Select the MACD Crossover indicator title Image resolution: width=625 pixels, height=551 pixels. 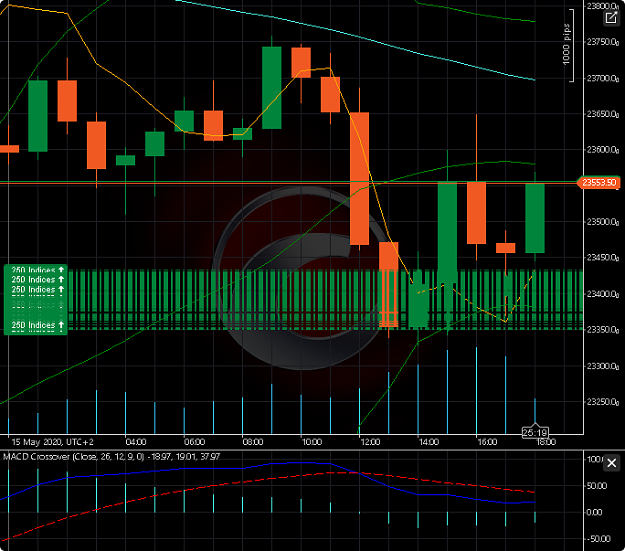click(x=112, y=457)
